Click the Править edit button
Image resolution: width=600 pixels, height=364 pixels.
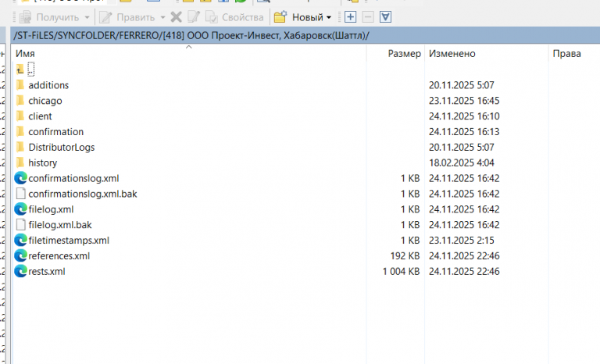point(127,17)
